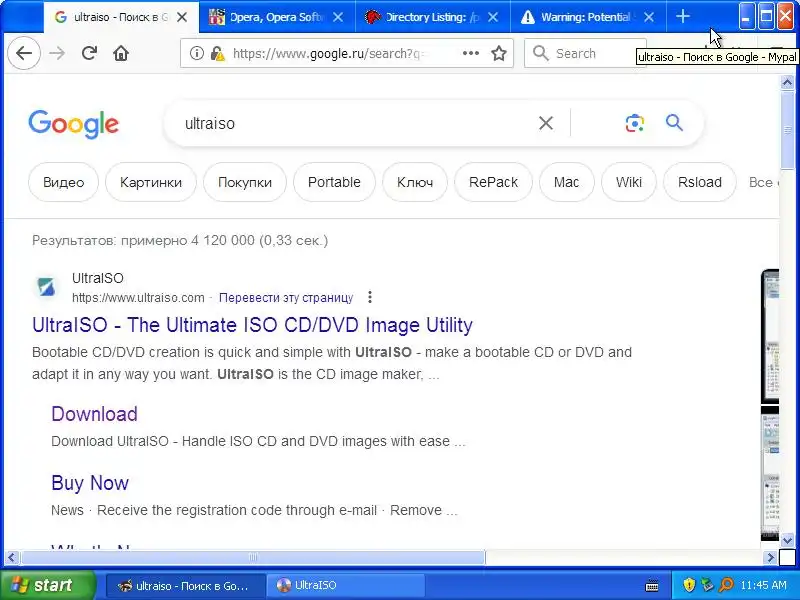Click vertical scrollbar down arrow
Viewport: 800px width, 600px height.
click(x=787, y=540)
